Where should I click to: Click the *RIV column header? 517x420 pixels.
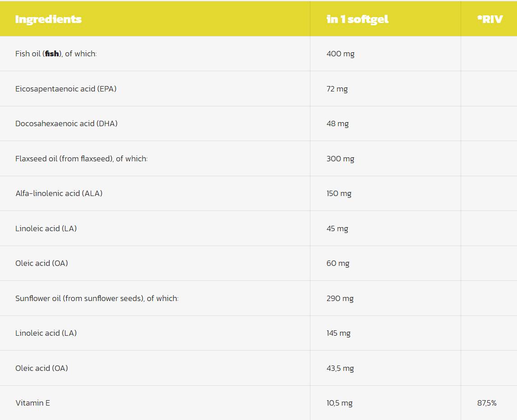click(x=489, y=19)
